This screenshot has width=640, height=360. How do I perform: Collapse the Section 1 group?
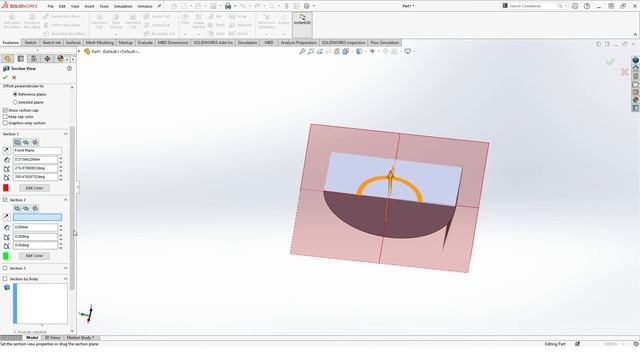pos(66,134)
